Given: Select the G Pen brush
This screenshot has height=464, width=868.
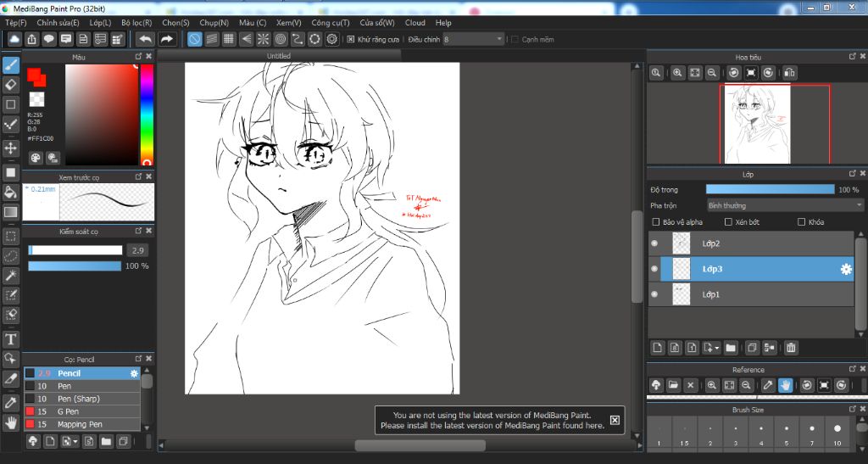Looking at the screenshot, I should coord(82,411).
